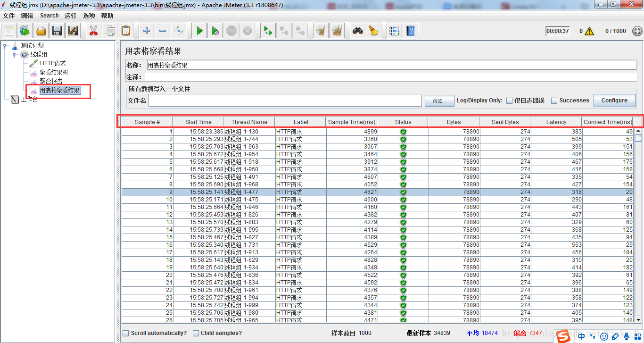Click the results table vertical scrollbar

(638, 226)
